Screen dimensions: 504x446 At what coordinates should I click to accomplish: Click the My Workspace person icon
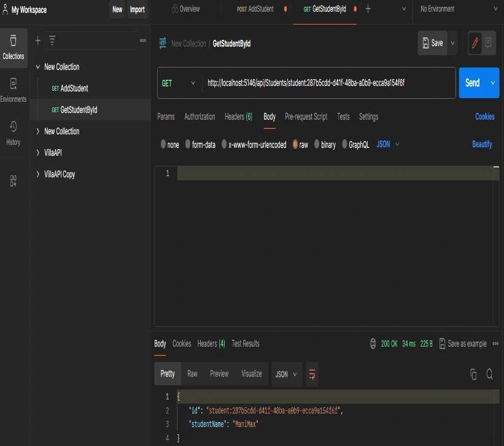click(x=5, y=9)
